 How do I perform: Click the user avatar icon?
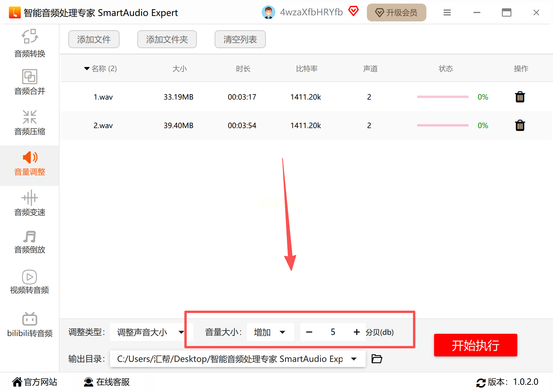coord(268,12)
